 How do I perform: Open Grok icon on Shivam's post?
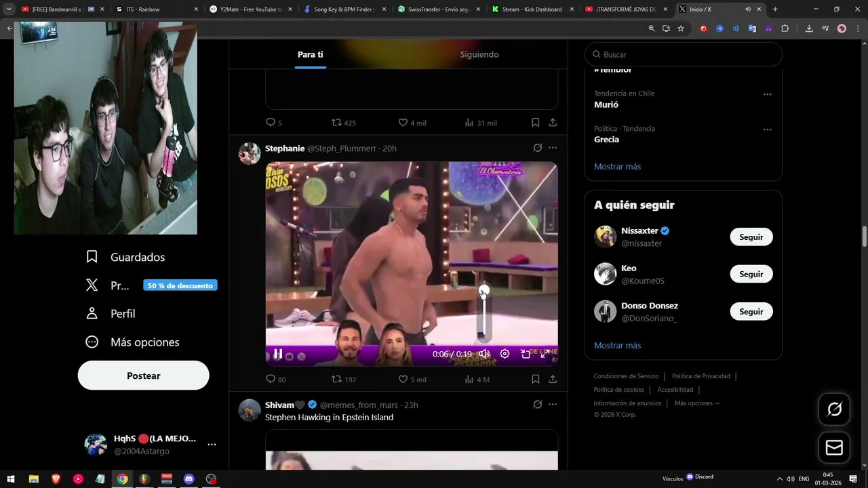point(537,405)
